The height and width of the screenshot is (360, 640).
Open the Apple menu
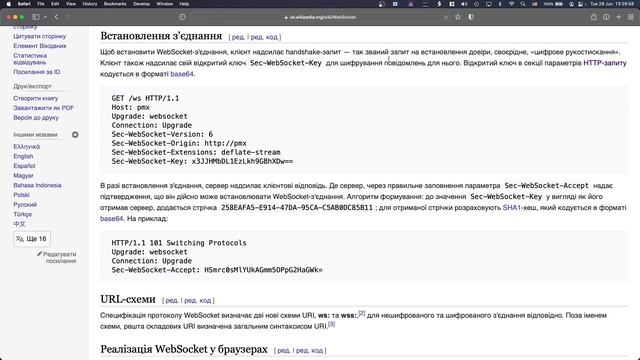click(9, 4)
